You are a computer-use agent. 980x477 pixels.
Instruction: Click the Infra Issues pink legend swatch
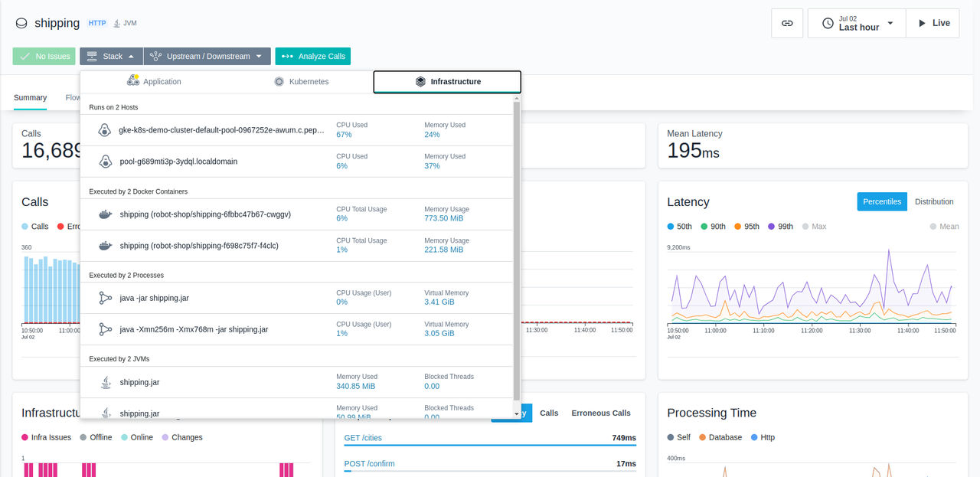click(x=25, y=437)
